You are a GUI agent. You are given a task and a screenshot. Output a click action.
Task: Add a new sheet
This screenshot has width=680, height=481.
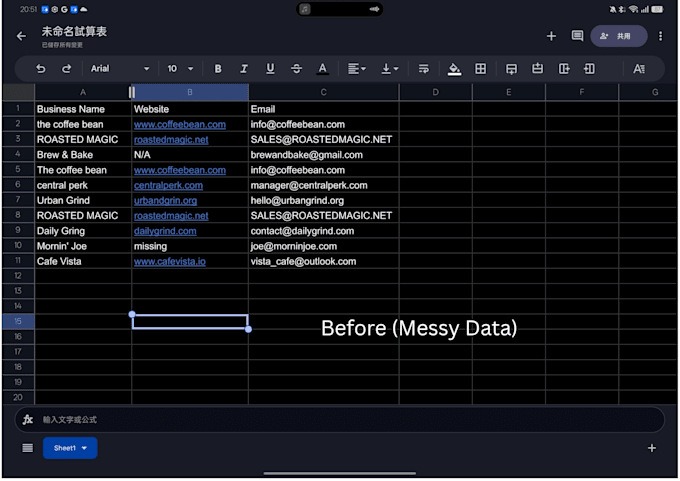tap(651, 448)
